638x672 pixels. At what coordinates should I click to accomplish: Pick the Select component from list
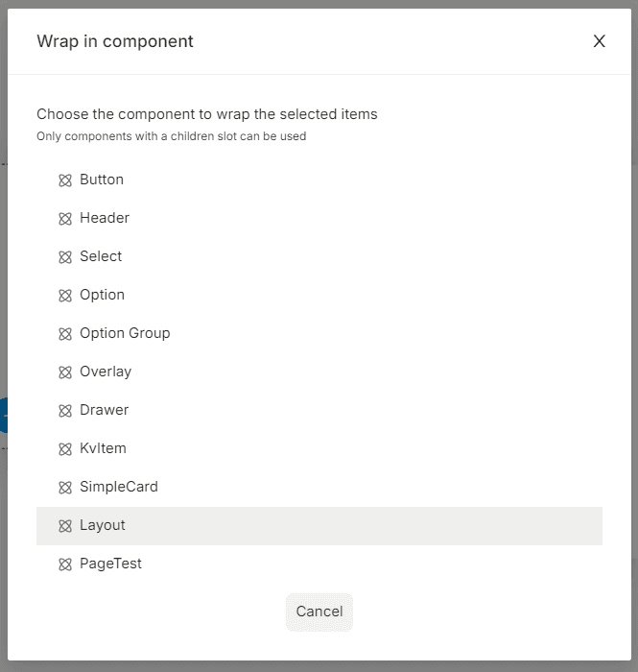[319, 256]
